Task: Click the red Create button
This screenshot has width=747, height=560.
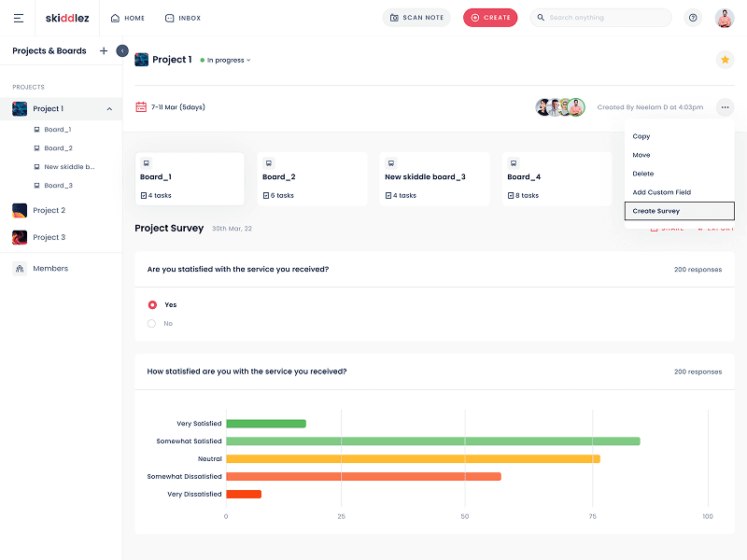Action: coord(490,18)
